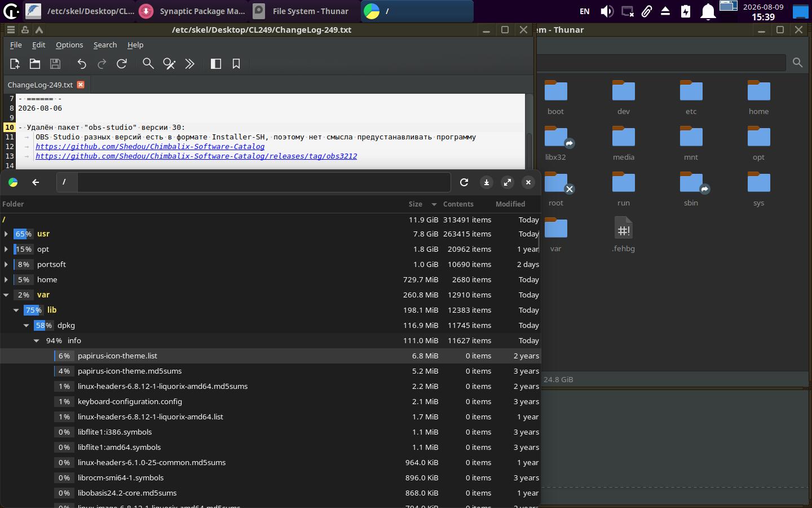
Task: Collapse the info folder
Action: click(x=37, y=341)
